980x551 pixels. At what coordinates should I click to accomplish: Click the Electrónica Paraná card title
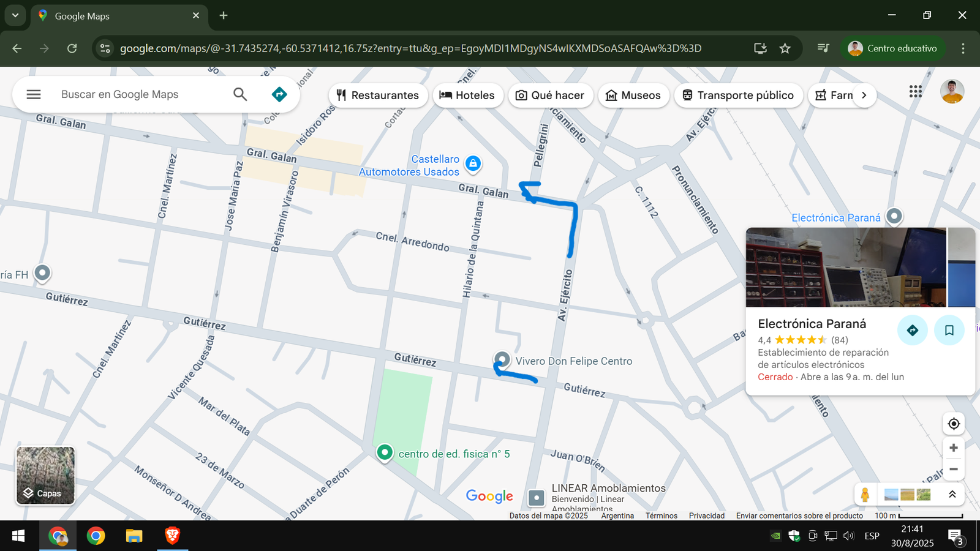(812, 324)
